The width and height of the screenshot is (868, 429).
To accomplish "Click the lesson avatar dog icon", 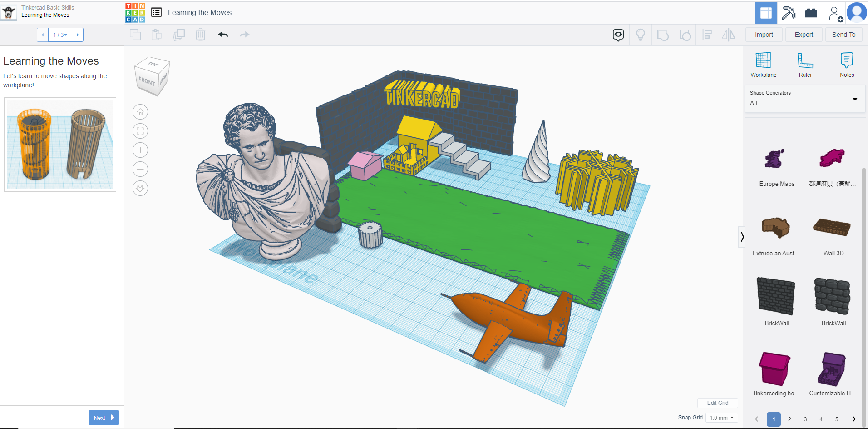I will pyautogui.click(x=9, y=12).
